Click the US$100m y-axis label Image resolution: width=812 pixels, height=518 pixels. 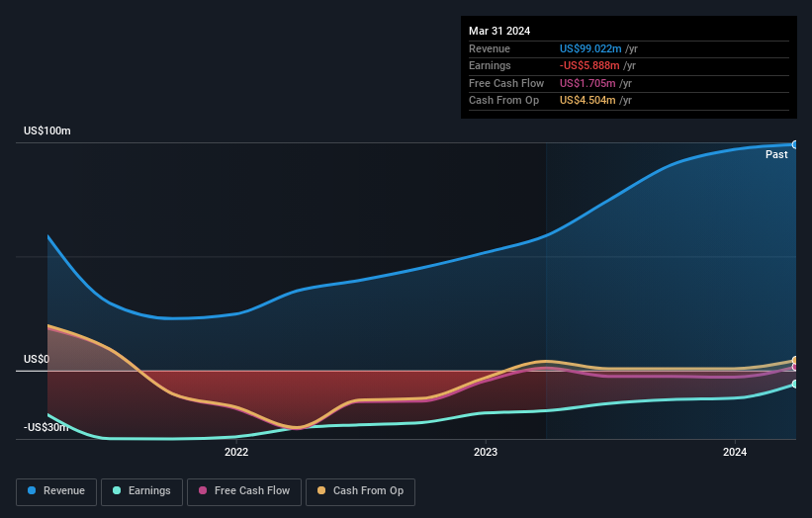(47, 130)
